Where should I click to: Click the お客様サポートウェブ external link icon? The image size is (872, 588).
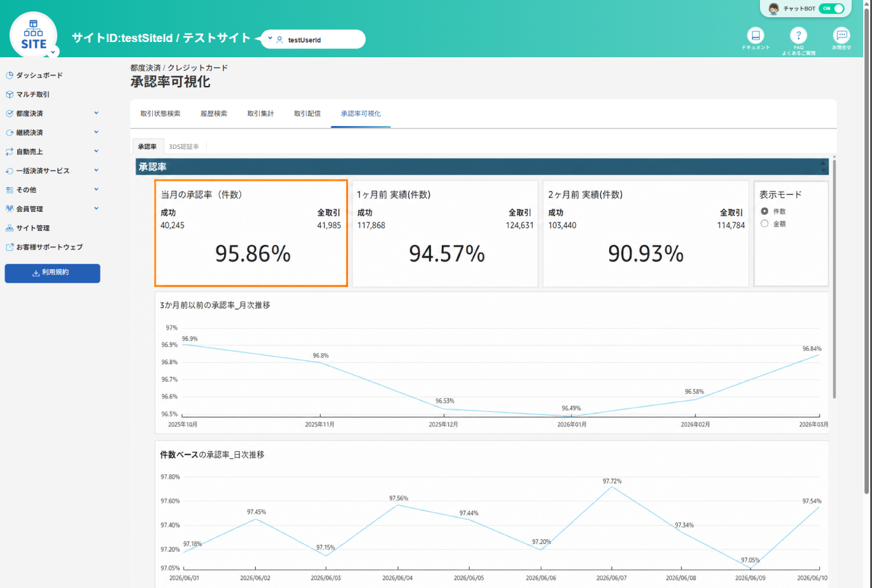tap(10, 247)
